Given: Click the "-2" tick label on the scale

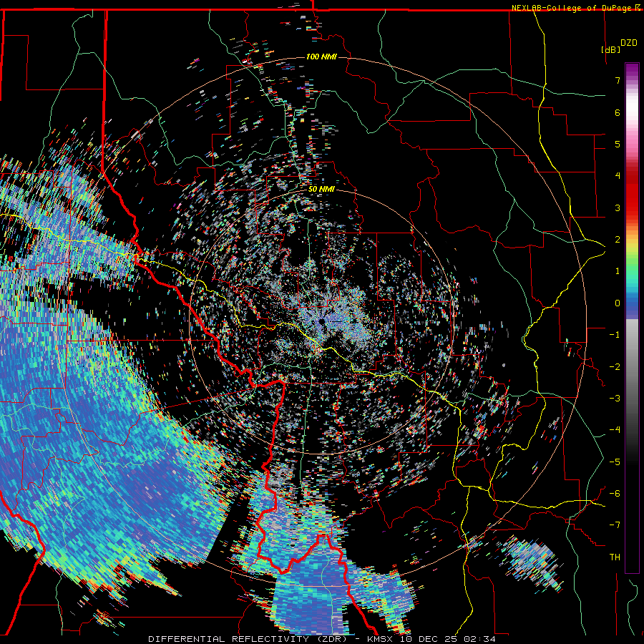Looking at the screenshot, I should (x=615, y=367).
